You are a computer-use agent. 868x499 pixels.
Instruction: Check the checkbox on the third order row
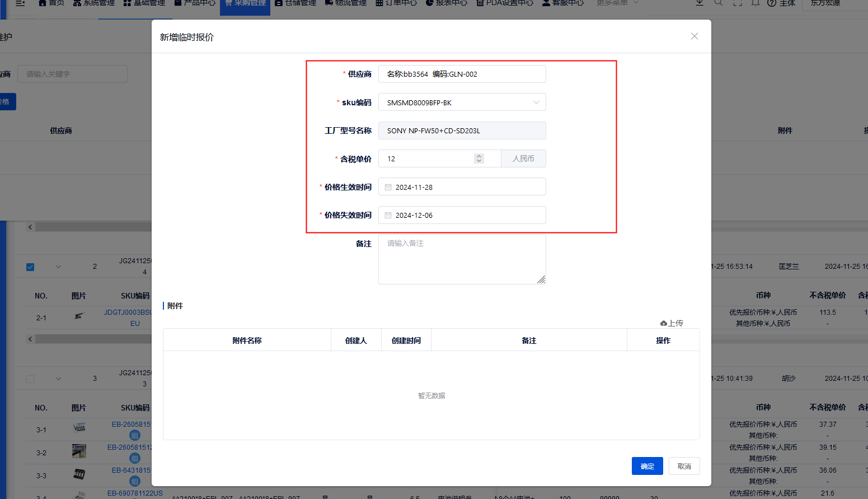pos(30,379)
